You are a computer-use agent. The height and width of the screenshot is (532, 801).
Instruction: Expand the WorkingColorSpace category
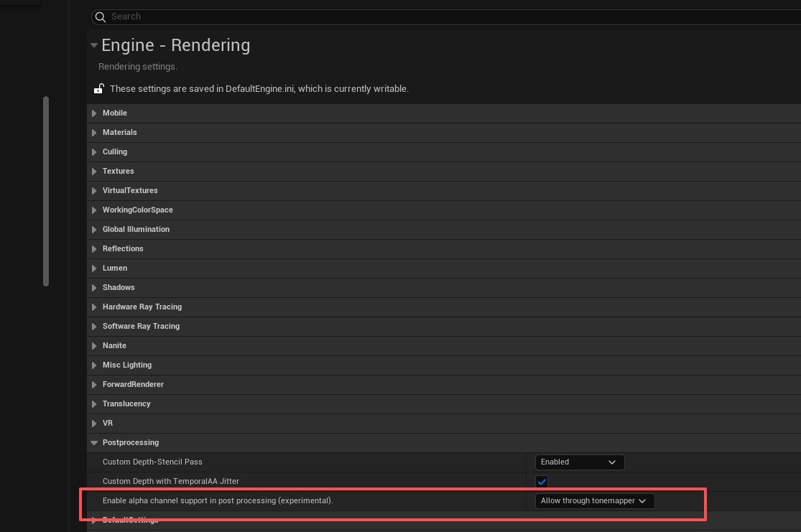point(94,210)
